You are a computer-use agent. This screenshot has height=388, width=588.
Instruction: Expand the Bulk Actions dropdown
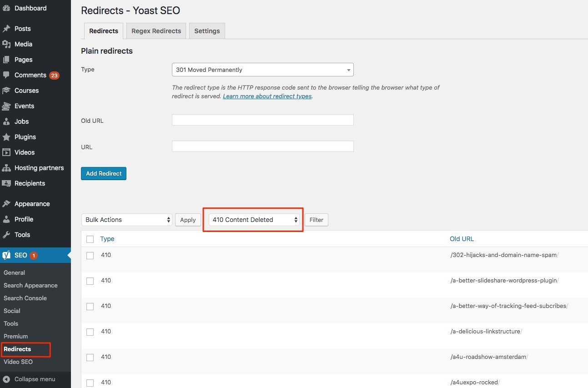[126, 220]
